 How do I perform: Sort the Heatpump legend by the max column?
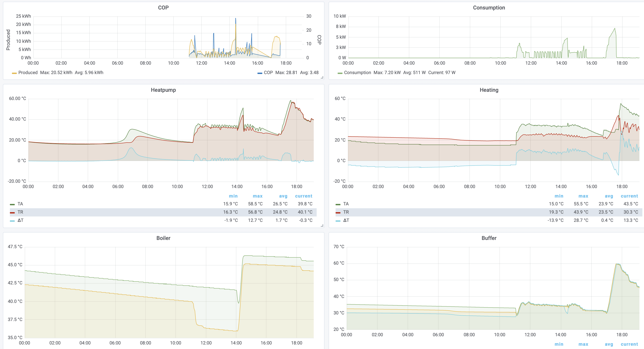click(258, 196)
